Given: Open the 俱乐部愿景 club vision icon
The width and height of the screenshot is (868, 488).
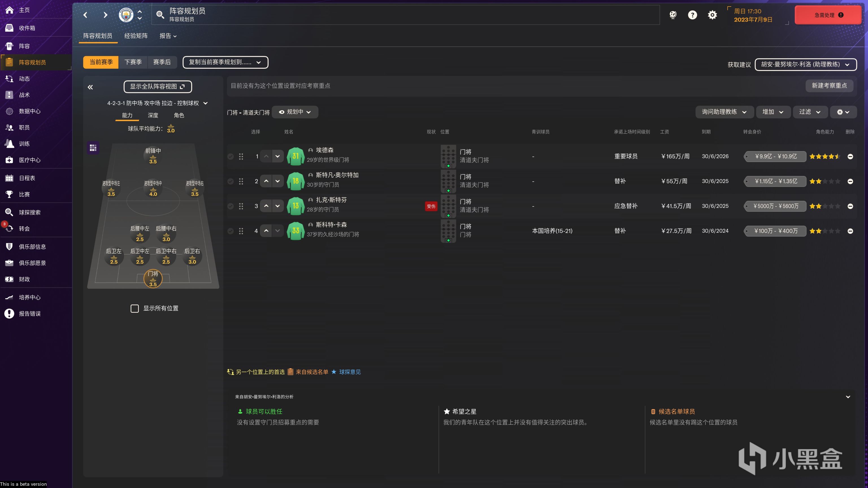Looking at the screenshot, I should 9,263.
